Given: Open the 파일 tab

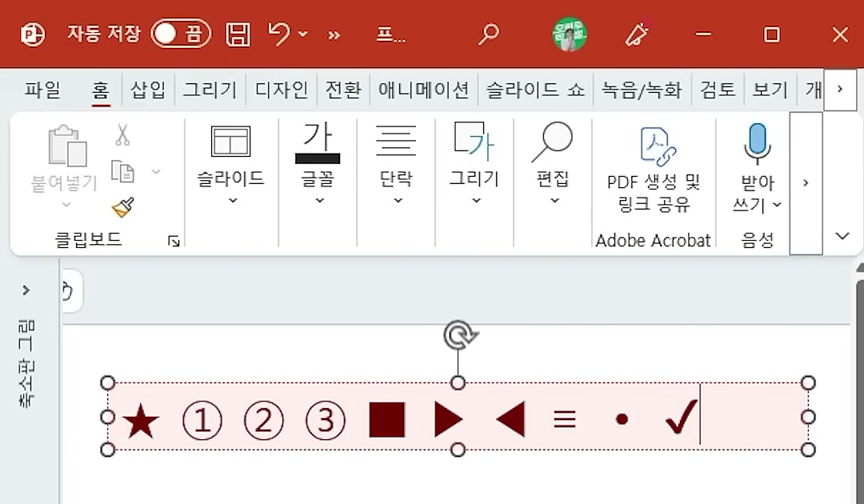Looking at the screenshot, I should pyautogui.click(x=42, y=90).
